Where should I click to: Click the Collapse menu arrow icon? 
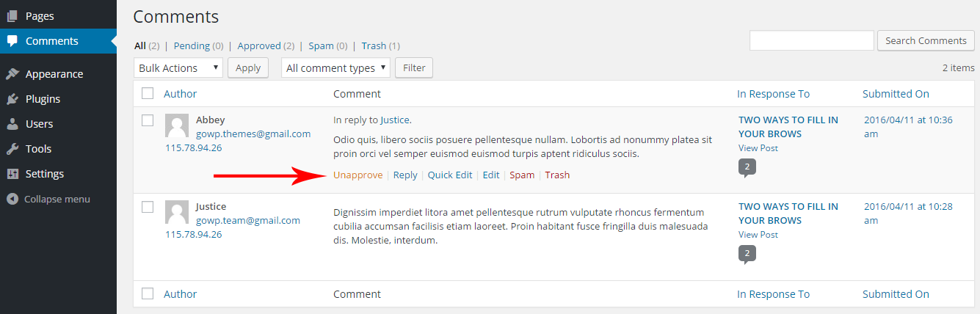[x=12, y=199]
